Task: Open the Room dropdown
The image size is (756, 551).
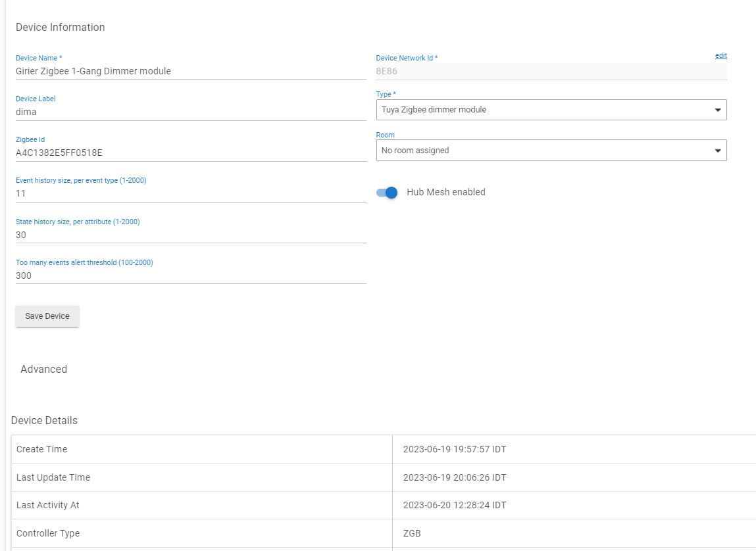Action: (551, 151)
